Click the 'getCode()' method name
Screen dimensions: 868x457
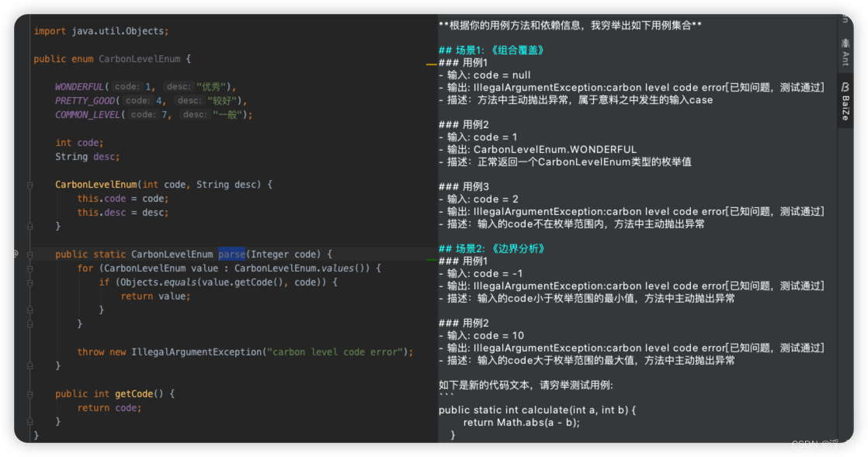tap(139, 394)
